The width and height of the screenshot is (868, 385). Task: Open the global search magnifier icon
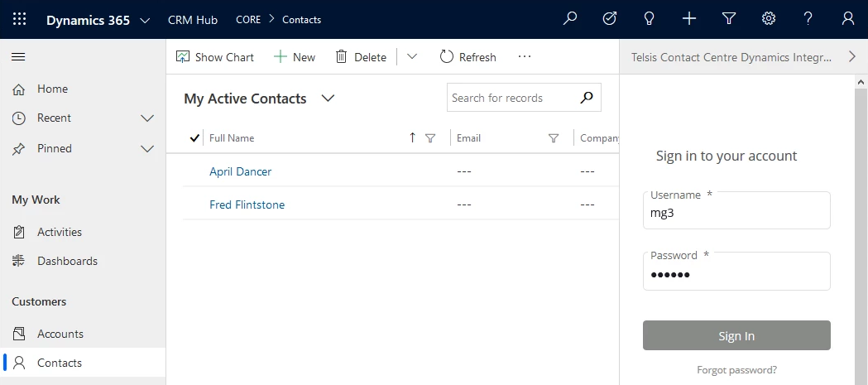point(569,19)
